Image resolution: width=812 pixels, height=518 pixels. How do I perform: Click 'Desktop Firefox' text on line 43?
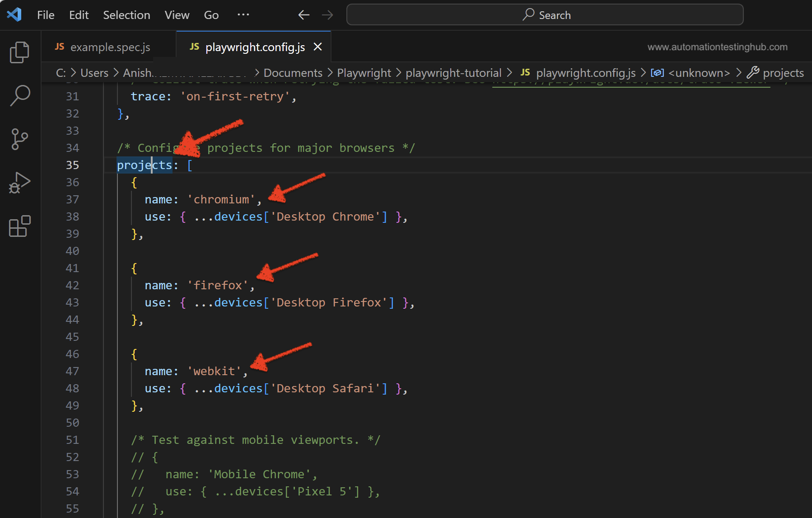(x=329, y=302)
